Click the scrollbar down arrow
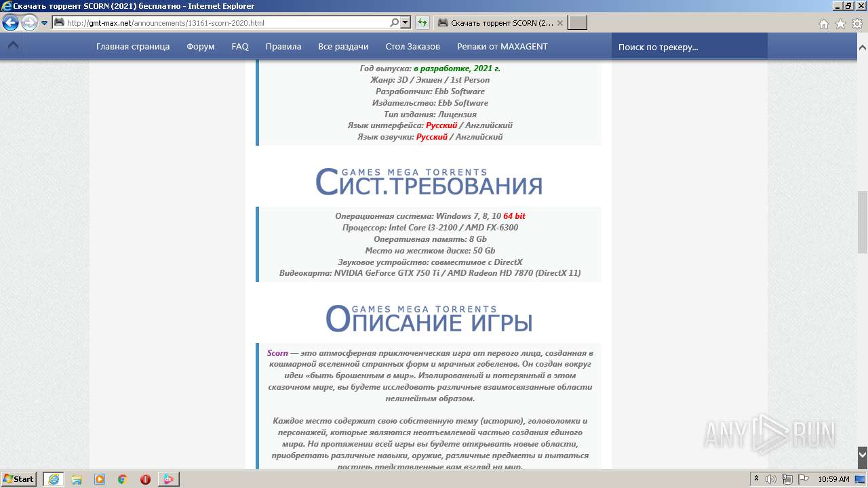Viewport: 868px width, 488px height. 863,454
